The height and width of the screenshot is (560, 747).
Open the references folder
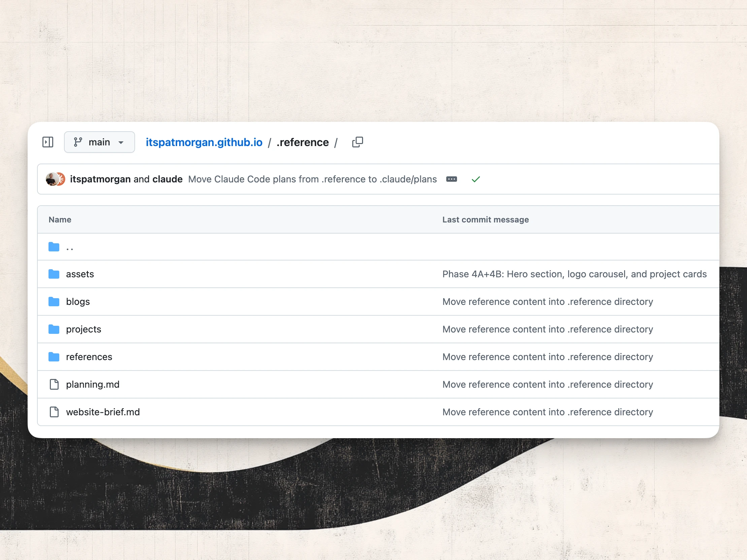(89, 357)
